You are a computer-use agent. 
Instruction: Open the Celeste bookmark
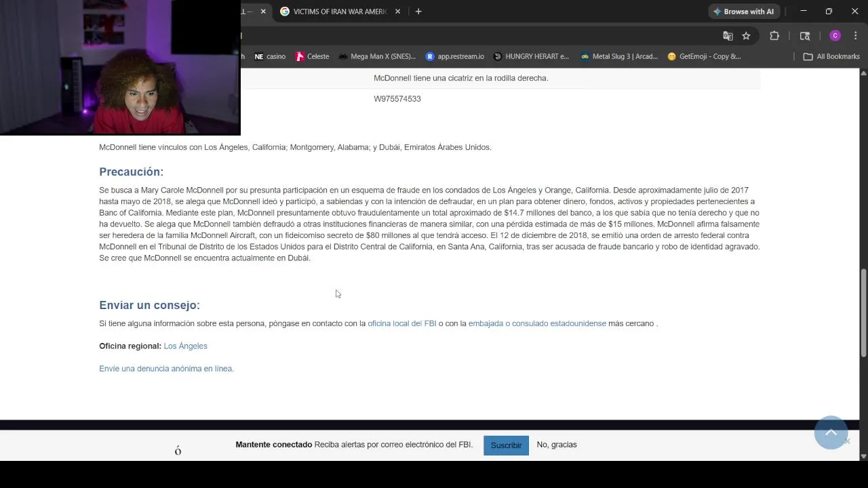tap(312, 56)
